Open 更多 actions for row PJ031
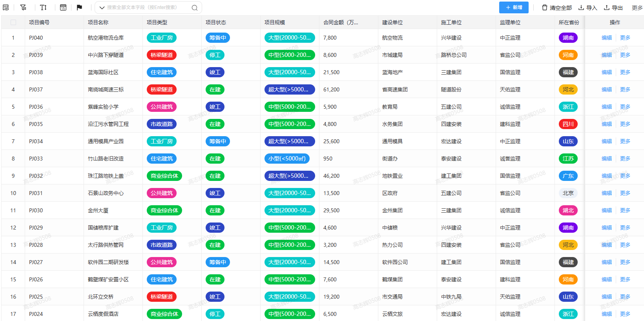The width and height of the screenshot is (644, 321). (625, 193)
